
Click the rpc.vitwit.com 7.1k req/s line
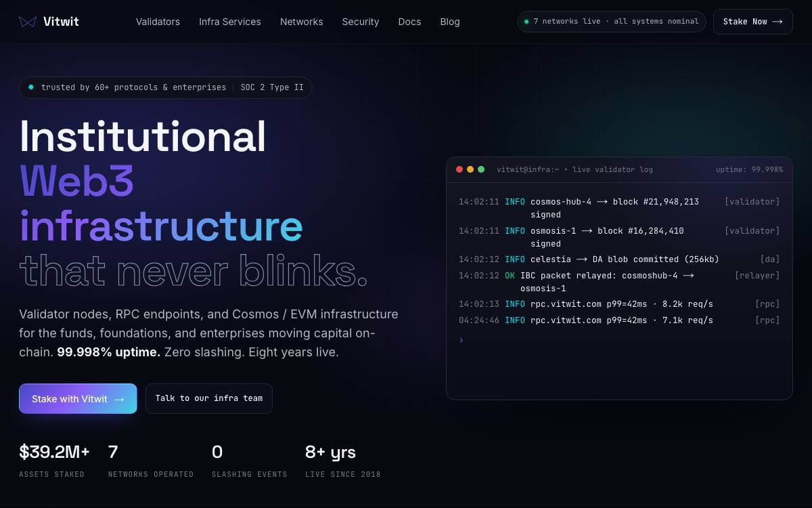click(x=619, y=320)
